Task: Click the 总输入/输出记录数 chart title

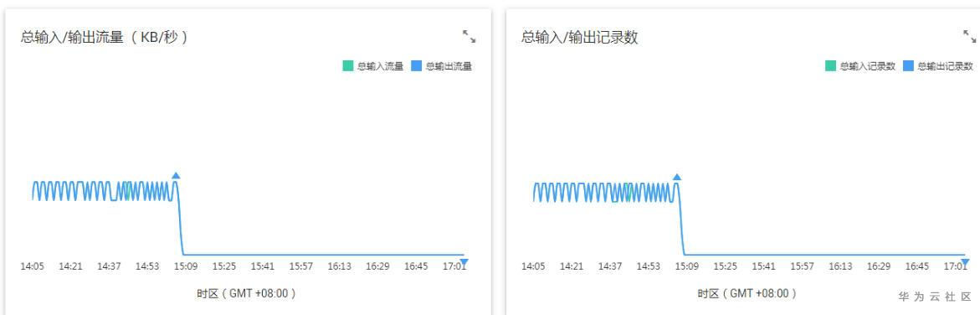Action: 579,37
